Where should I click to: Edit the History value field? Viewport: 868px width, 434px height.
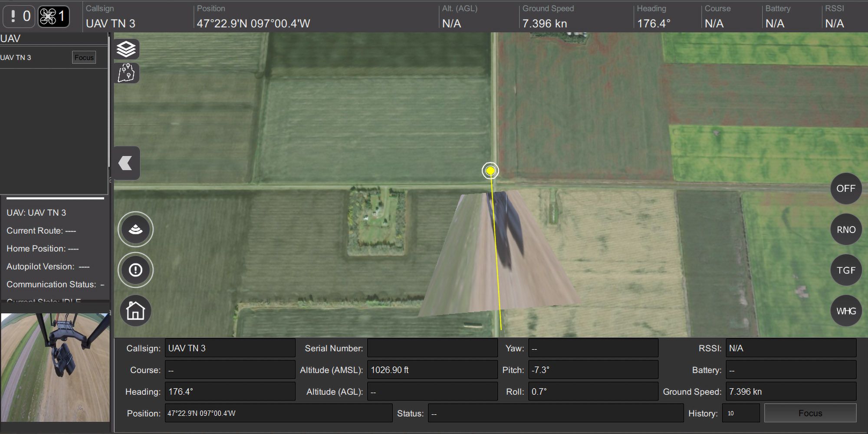tap(740, 413)
